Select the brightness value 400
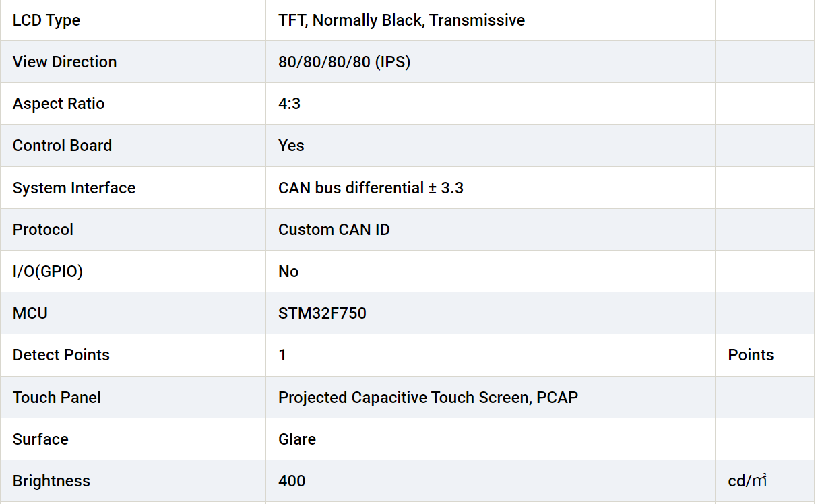The image size is (820, 504). pos(292,481)
